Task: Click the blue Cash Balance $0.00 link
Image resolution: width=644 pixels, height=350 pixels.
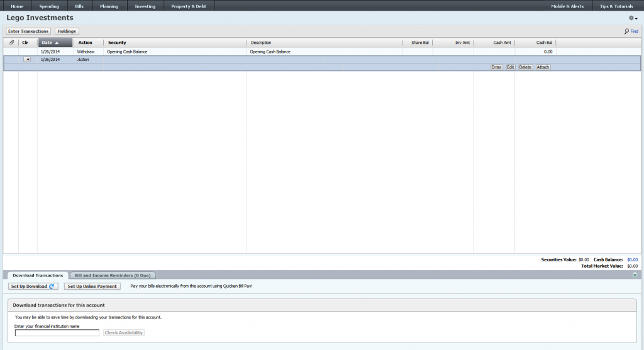Action: (x=633, y=260)
